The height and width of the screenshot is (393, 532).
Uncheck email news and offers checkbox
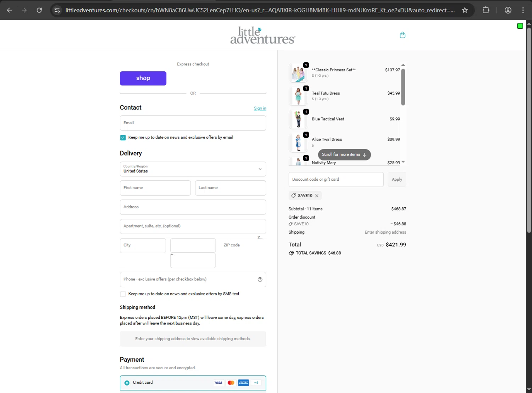coord(123,138)
